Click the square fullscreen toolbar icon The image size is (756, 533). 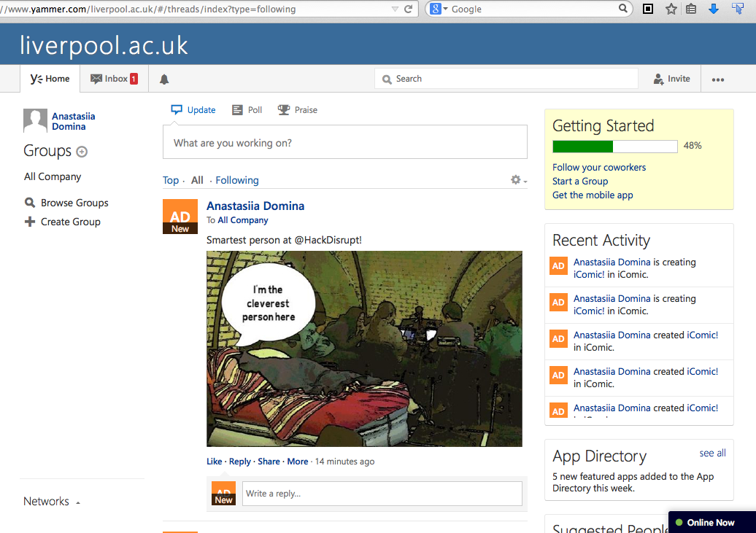648,9
